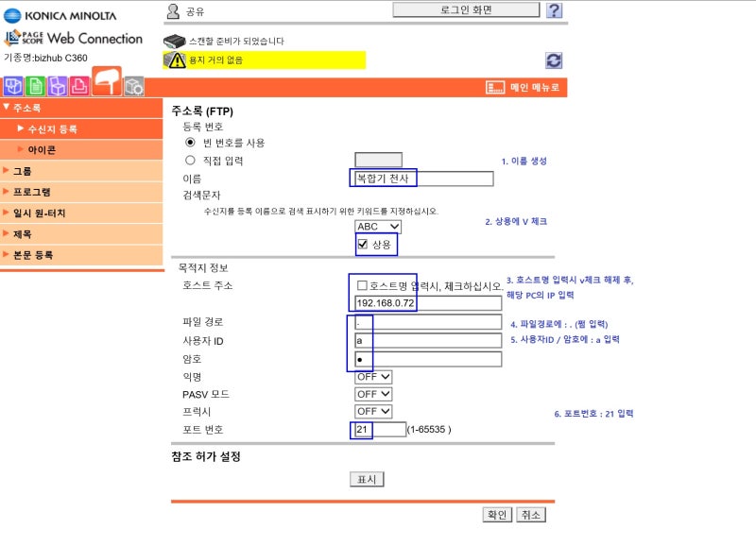Open the 프락시 dropdown
Screen dimensions: 756x546
pos(374,411)
